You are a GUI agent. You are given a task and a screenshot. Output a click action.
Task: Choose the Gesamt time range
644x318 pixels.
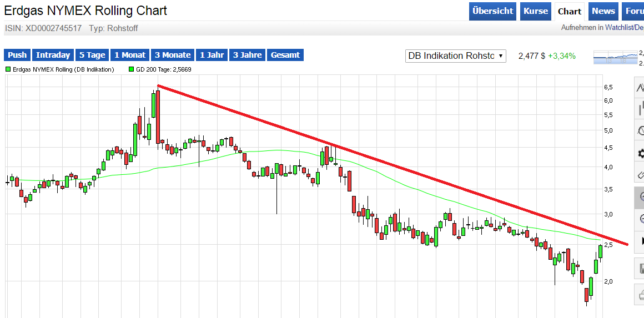pyautogui.click(x=285, y=55)
